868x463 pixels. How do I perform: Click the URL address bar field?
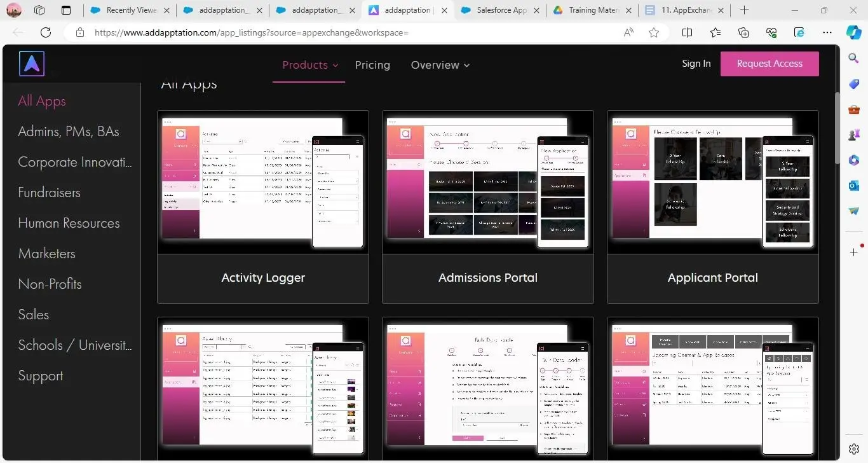[x=349, y=32]
